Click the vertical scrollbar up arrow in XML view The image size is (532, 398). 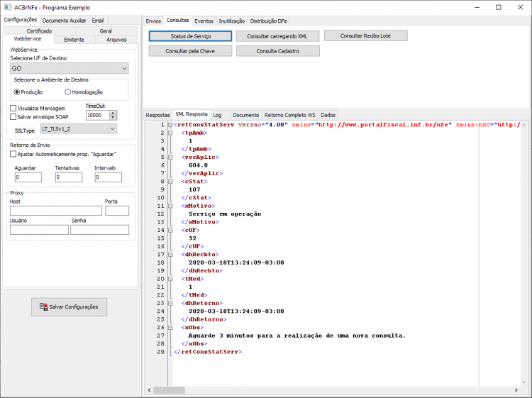tap(524, 125)
